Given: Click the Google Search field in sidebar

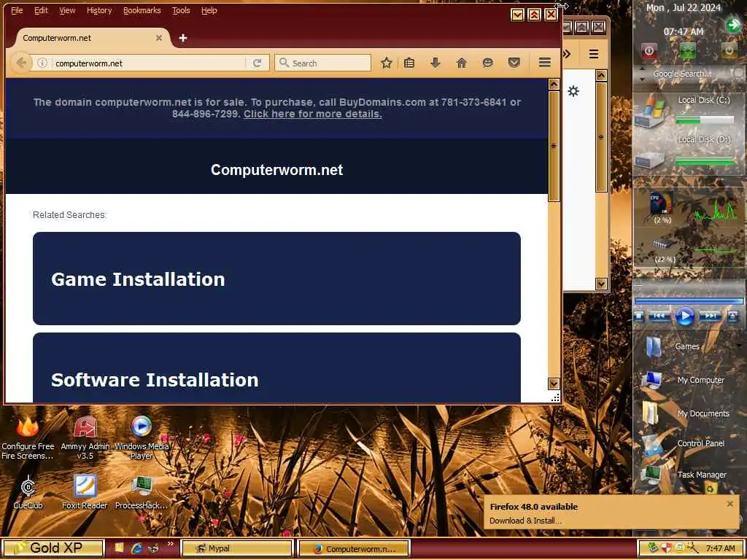Looking at the screenshot, I should click(682, 74).
